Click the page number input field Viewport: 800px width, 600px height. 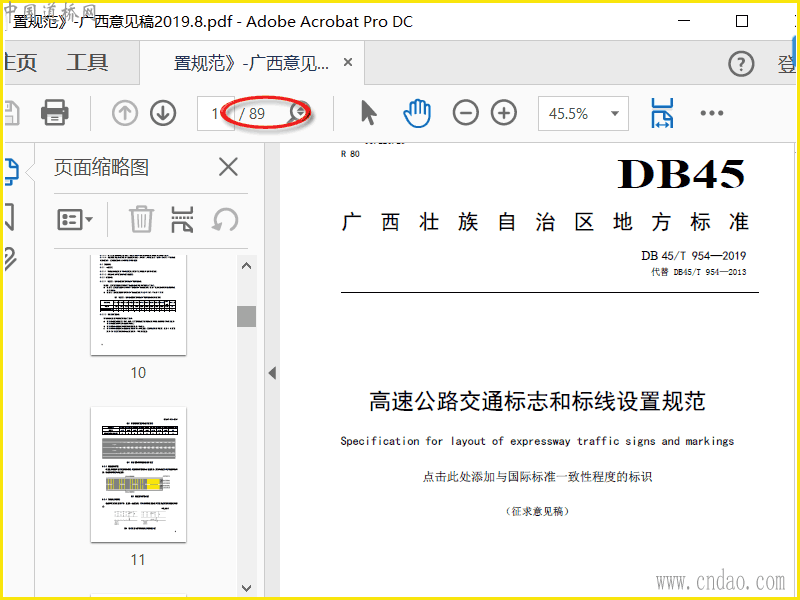point(216,113)
